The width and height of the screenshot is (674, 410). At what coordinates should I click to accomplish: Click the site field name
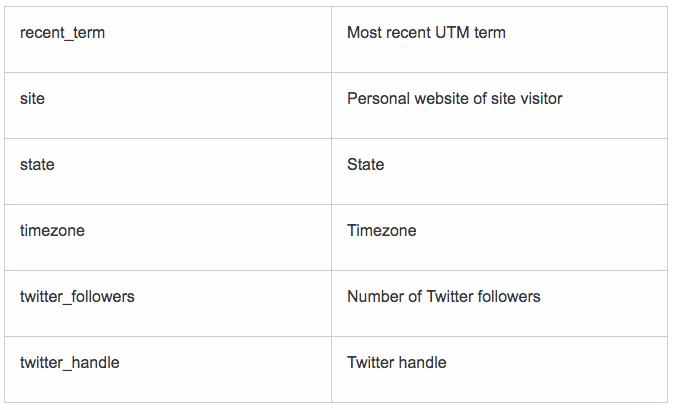(x=32, y=98)
